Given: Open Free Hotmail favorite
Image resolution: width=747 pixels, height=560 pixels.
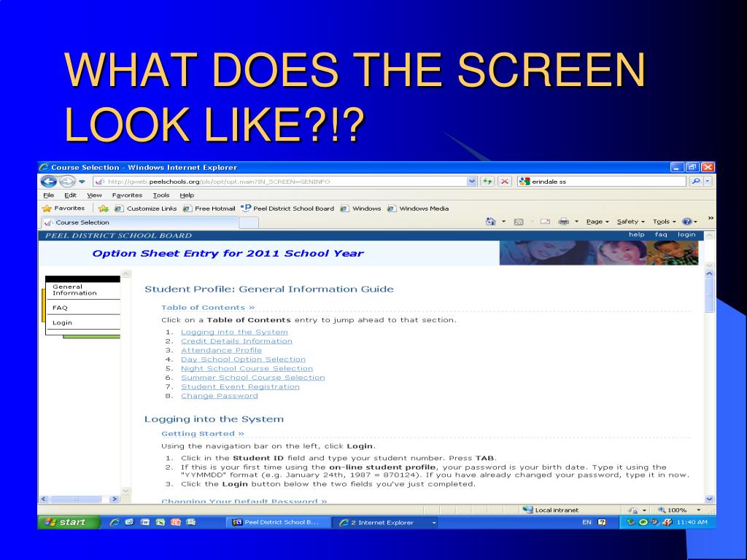Looking at the screenshot, I should (209, 209).
